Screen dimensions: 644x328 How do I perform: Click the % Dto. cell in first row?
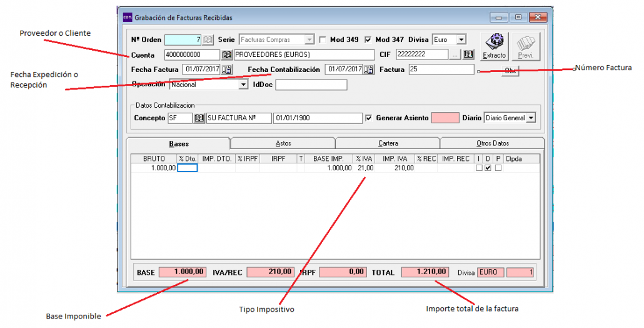(188, 168)
